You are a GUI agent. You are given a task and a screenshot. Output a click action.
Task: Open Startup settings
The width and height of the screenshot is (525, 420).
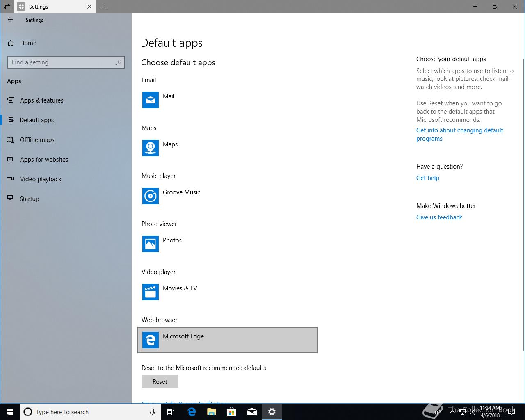66,199
